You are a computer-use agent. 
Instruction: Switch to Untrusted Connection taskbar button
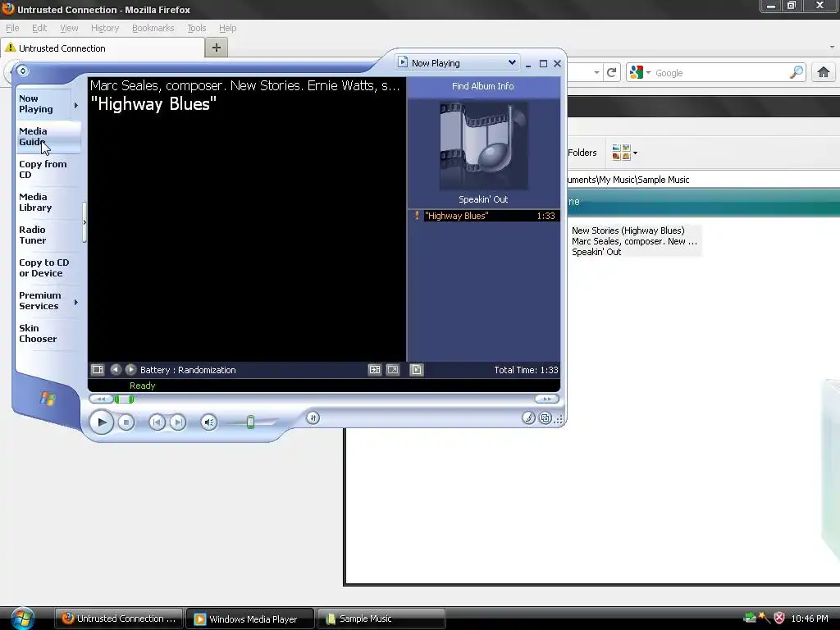point(119,619)
